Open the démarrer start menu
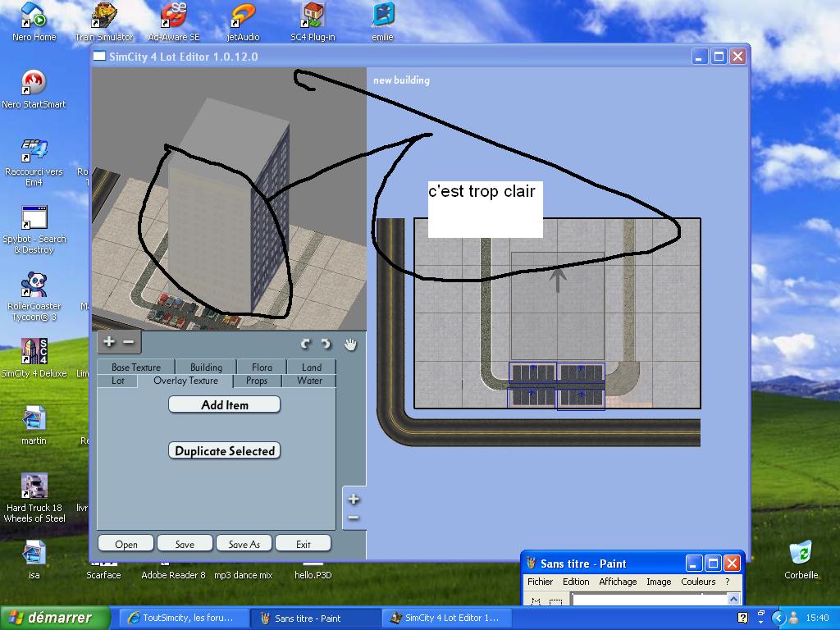840x630 pixels. click(56, 618)
